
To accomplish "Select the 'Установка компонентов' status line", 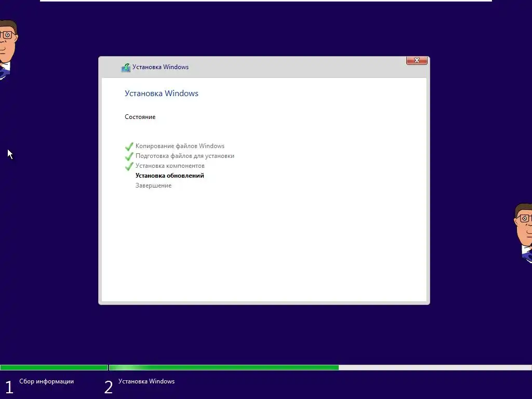I will coord(170,166).
